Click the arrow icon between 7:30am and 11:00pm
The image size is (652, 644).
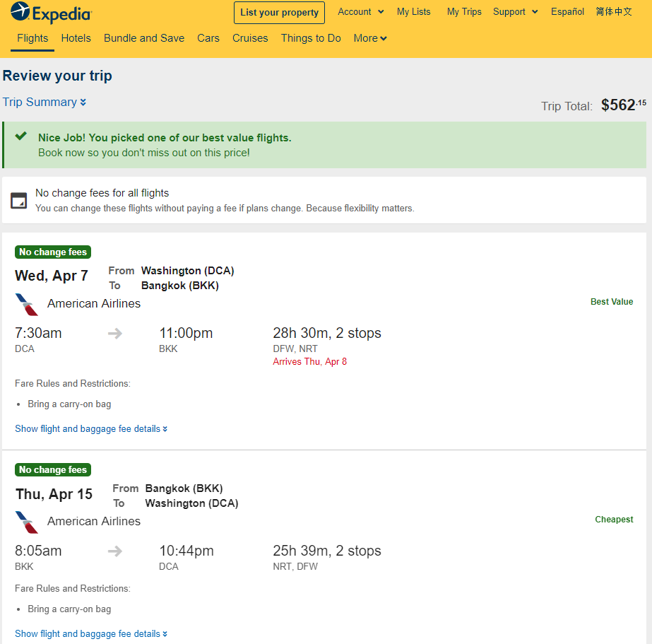pos(115,333)
